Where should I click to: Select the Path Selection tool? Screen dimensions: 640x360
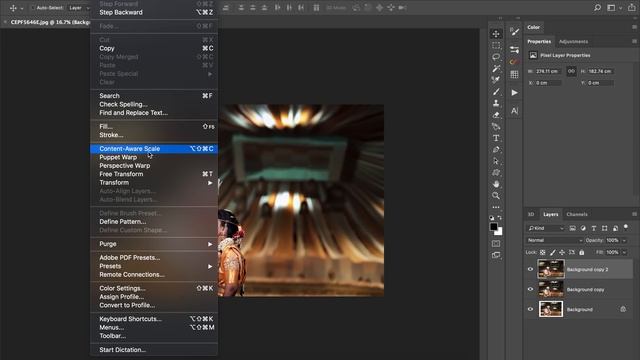click(496, 161)
